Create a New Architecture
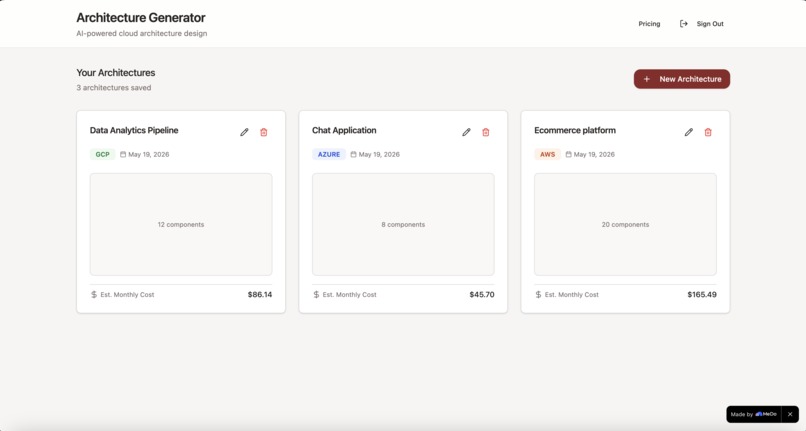 (682, 79)
